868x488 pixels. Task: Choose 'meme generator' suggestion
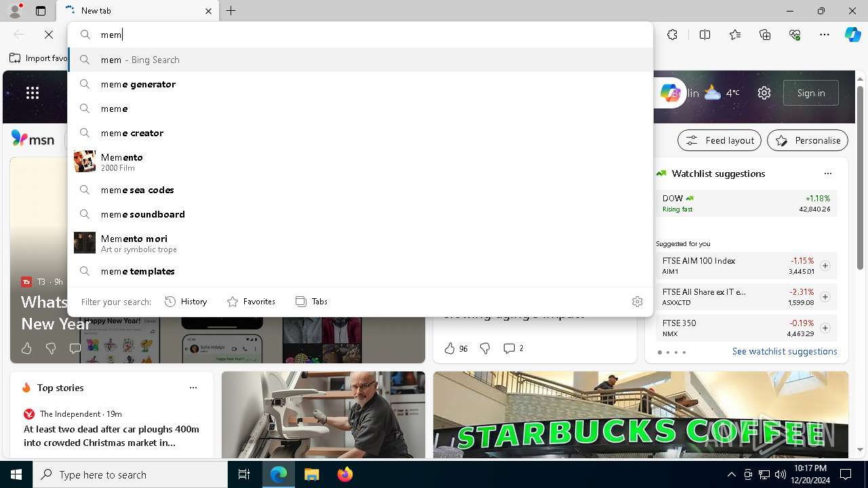point(361,84)
